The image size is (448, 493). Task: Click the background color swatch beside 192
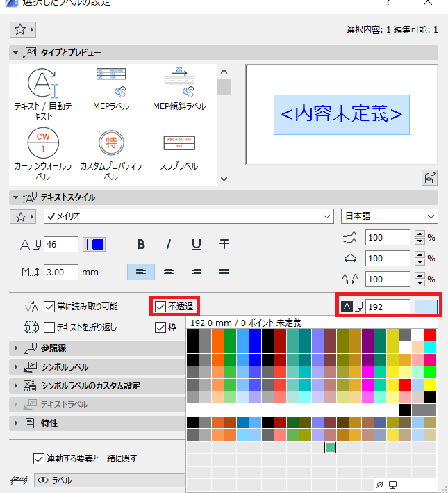click(x=426, y=307)
